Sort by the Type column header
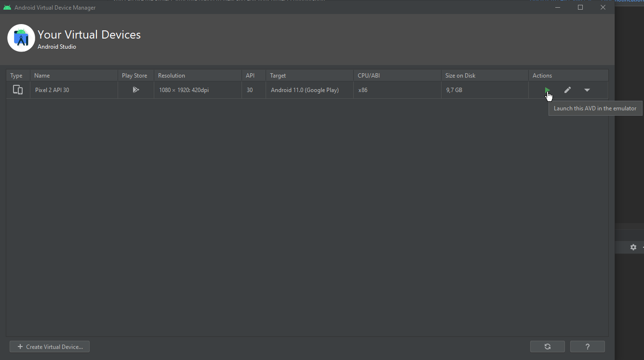Image resolution: width=644 pixels, height=360 pixels. (18, 76)
